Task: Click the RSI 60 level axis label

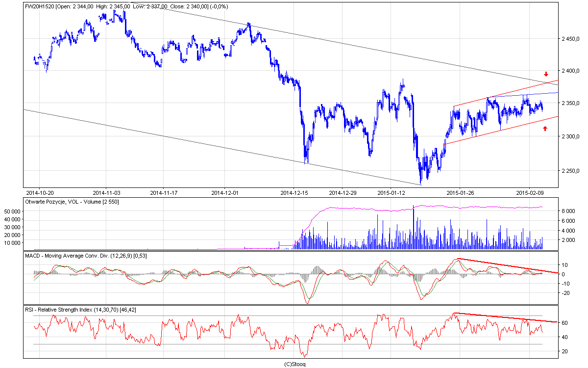Action: click(564, 323)
